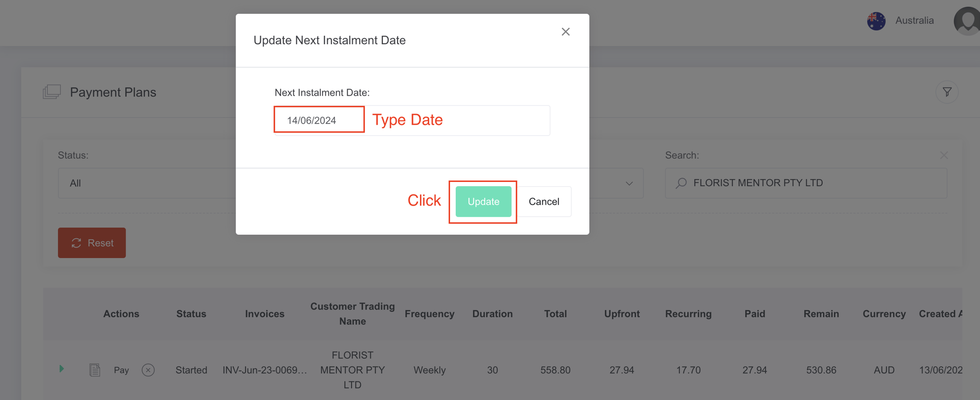Click the Actions column header
Screen dimensions: 980x400
(121, 314)
